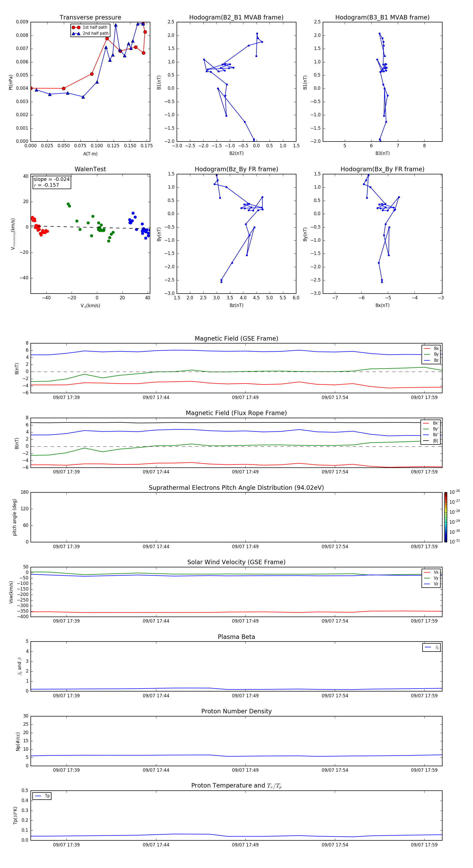Click the "Solar Wind Velocity (GSE Frame)" title
The height and width of the screenshot is (868, 473).
point(236,562)
